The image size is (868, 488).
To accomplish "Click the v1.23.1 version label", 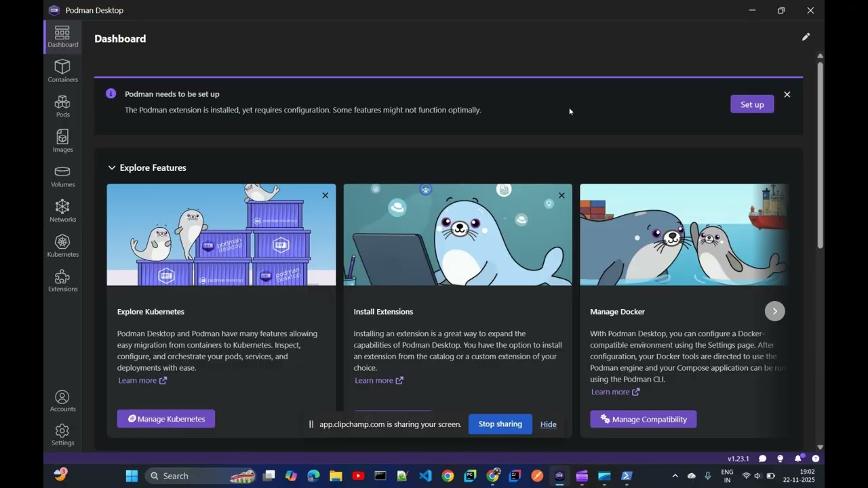I will click(738, 459).
